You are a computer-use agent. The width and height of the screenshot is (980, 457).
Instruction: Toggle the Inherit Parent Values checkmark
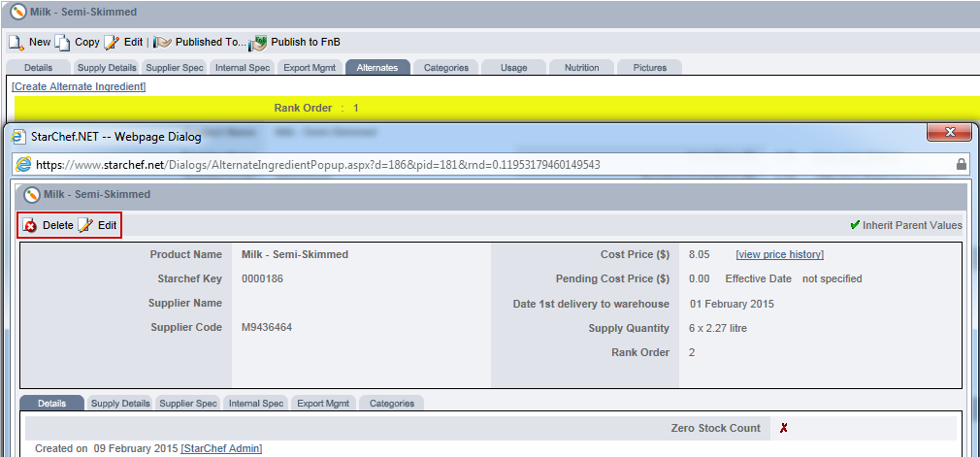[x=855, y=225]
